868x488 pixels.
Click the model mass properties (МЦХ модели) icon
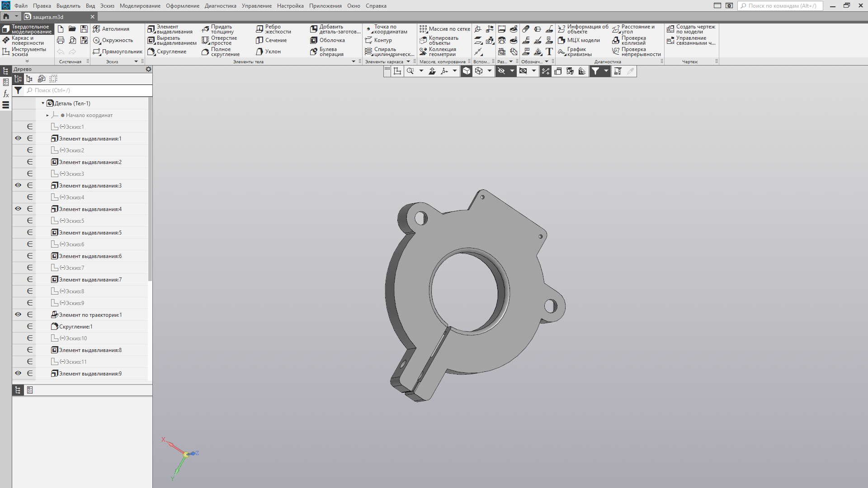click(561, 41)
